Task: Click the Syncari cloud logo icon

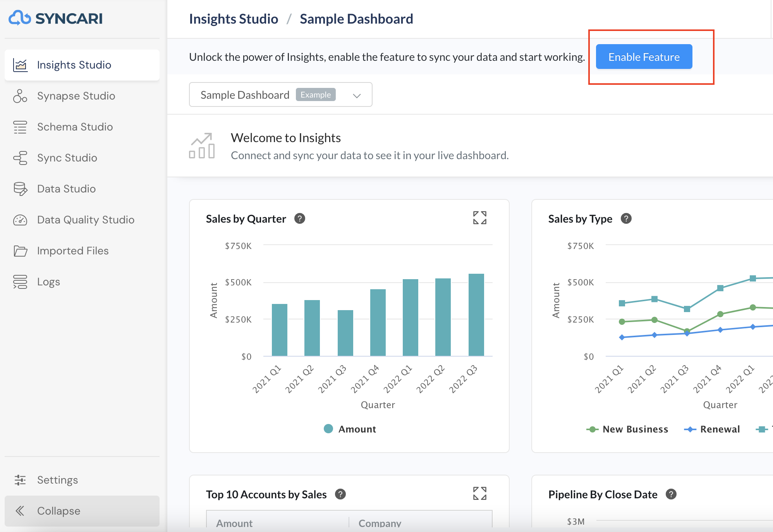Action: coord(19,18)
